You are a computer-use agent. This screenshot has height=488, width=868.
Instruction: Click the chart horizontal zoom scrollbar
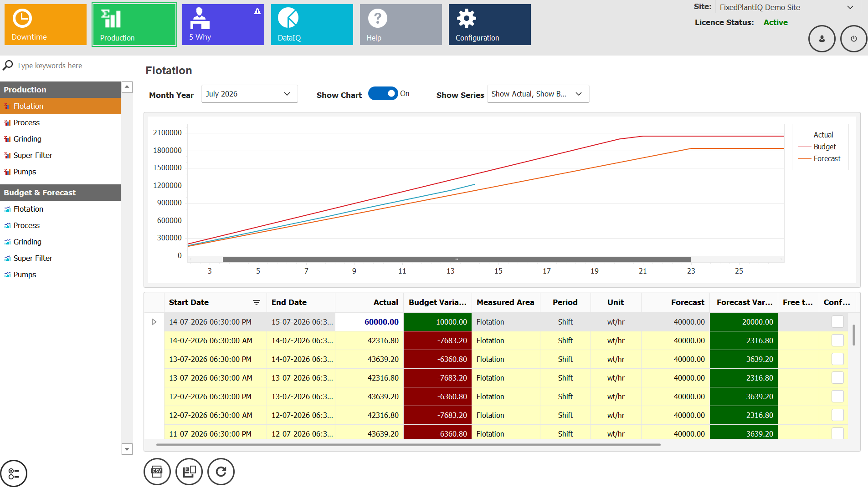click(457, 259)
